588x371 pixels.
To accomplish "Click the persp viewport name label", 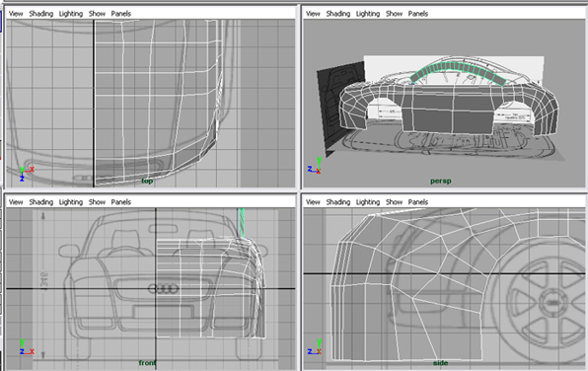I will click(441, 182).
